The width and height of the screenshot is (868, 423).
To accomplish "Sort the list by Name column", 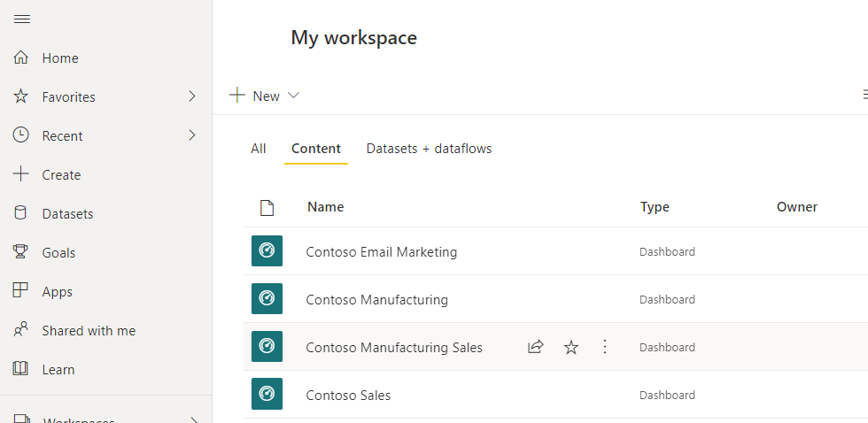I will point(325,207).
